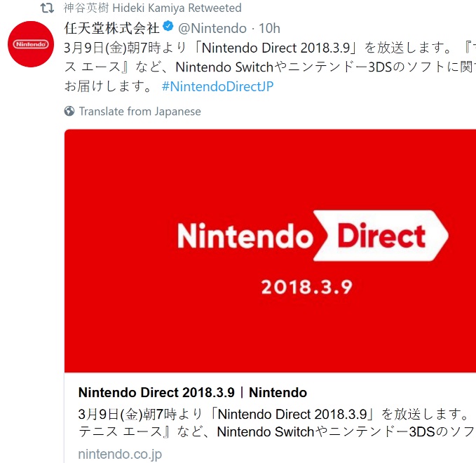Click the retweet arrows icon above the tweet
Image resolution: width=476 pixels, height=463 pixels.
point(47,9)
